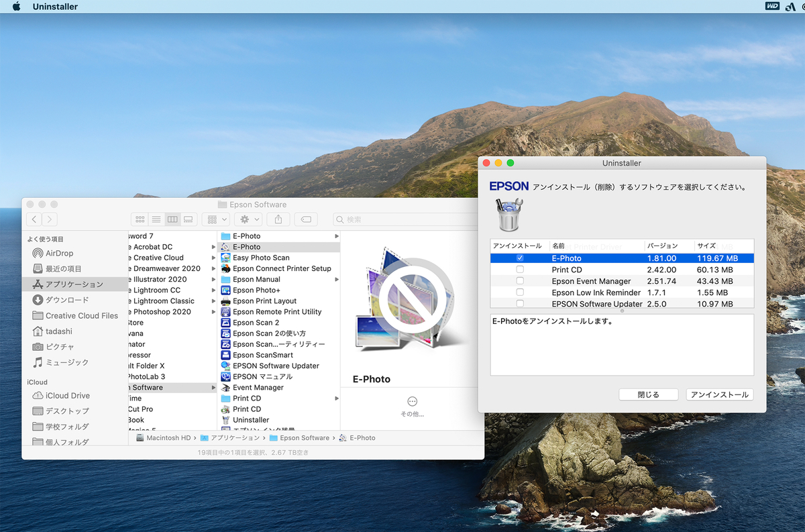
Task: Open the Apple menu
Action: pyautogui.click(x=17, y=7)
